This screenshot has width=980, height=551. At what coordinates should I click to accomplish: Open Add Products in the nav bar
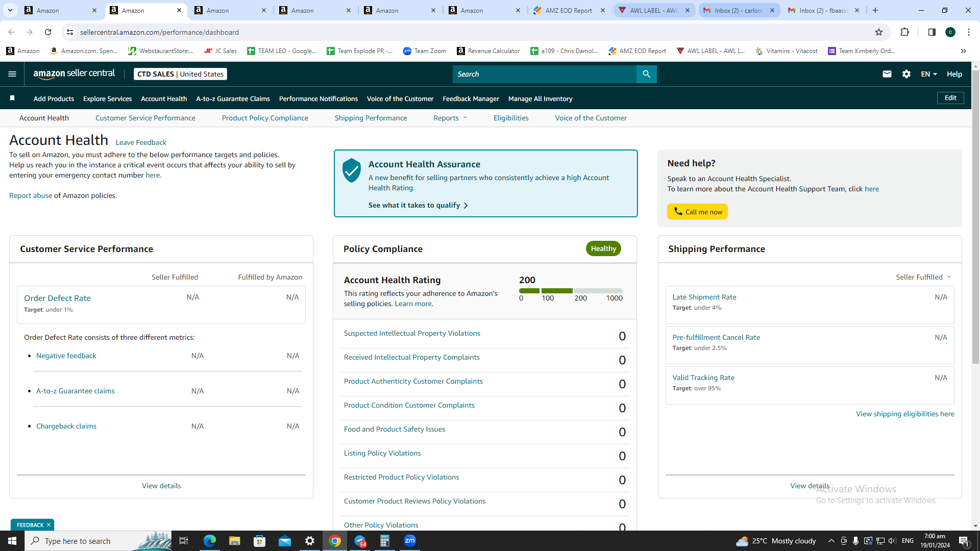point(54,98)
